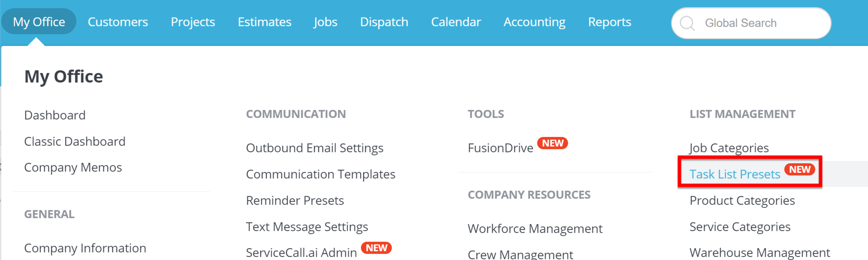Open Workforce Management

tap(535, 229)
